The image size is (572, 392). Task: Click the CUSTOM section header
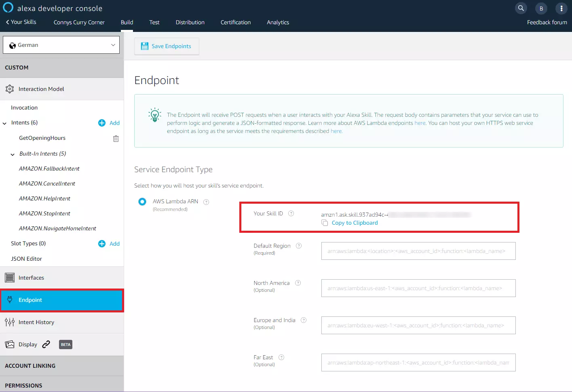tap(62, 67)
